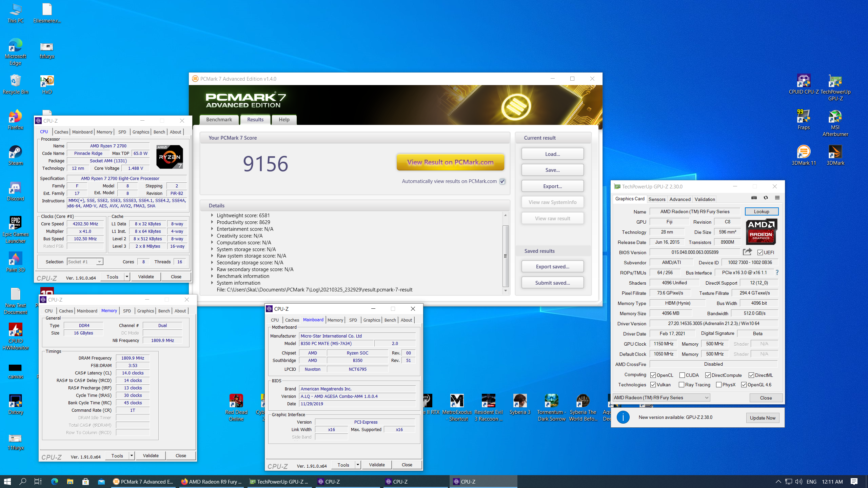Open CPUID CPU-Z desktop shortcut
The height and width of the screenshot is (488, 868).
(804, 84)
